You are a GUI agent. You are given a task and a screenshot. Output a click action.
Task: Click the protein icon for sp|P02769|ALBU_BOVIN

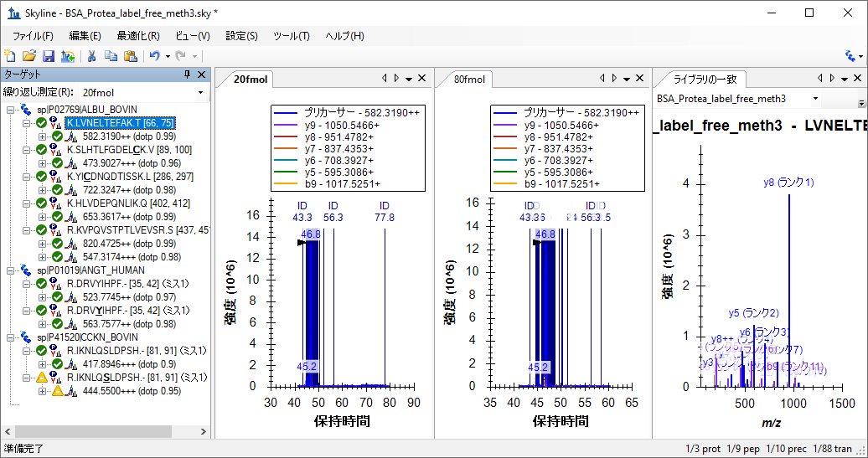coord(25,110)
